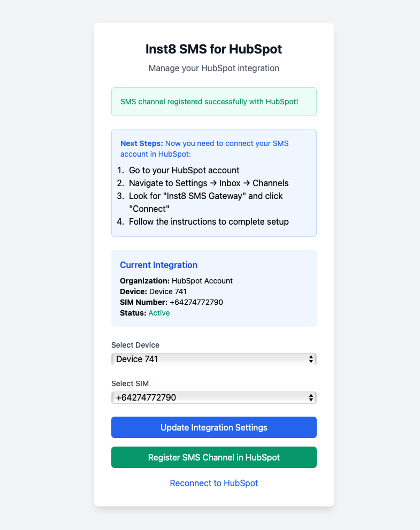
Task: Click the bold Next Steps label
Action: click(141, 143)
